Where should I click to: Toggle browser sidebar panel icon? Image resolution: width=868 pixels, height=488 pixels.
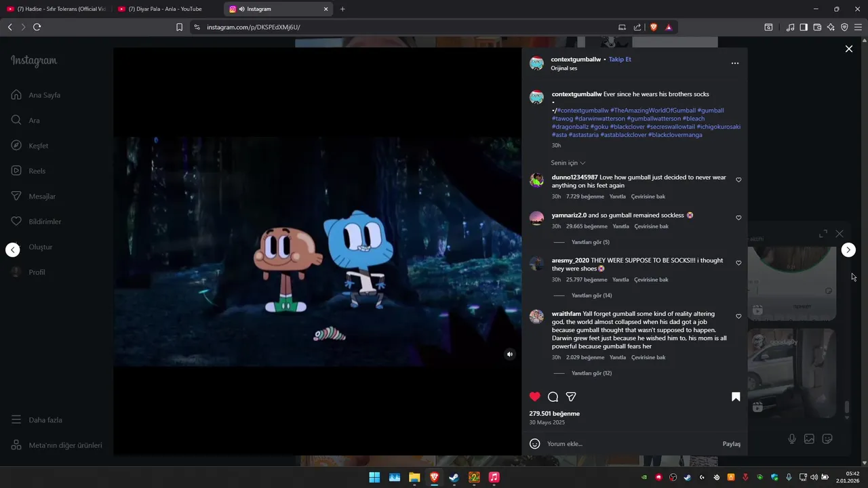tap(804, 27)
